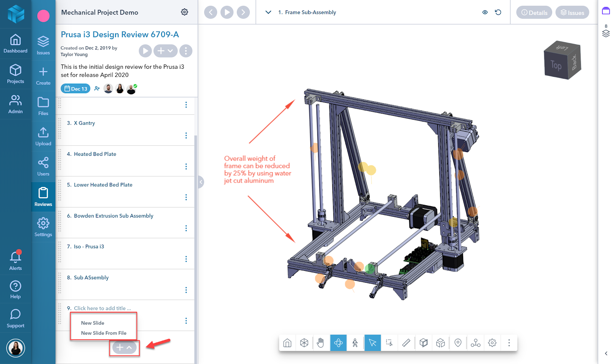Expand right panel with chevron arrow

click(606, 353)
